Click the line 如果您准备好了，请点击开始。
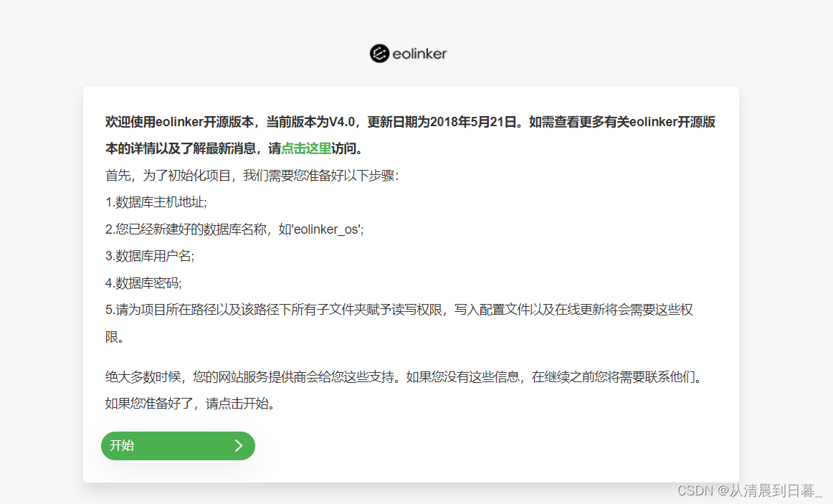This screenshot has width=833, height=504. click(191, 404)
